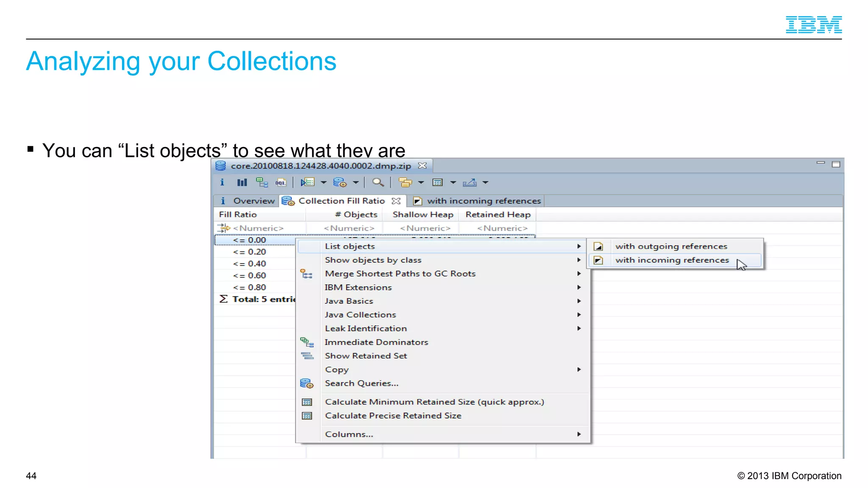Click the Calculate Minimum Retained Size icon

coord(307,402)
